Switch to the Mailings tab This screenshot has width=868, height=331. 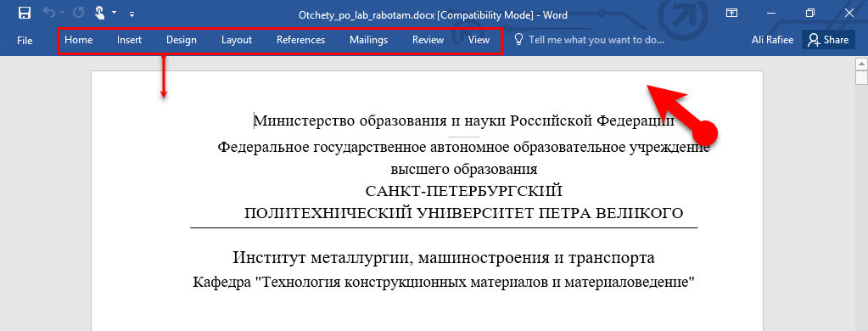click(369, 40)
